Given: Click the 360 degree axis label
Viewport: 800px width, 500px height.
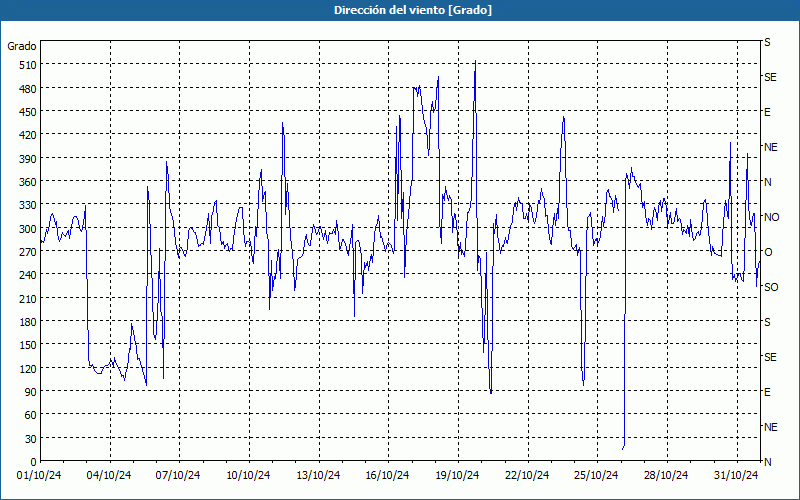Looking at the screenshot, I should click(x=27, y=183).
